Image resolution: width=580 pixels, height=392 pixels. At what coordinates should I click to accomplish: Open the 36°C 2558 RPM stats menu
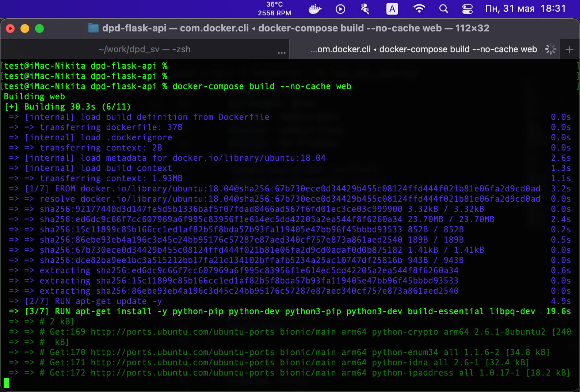(274, 9)
